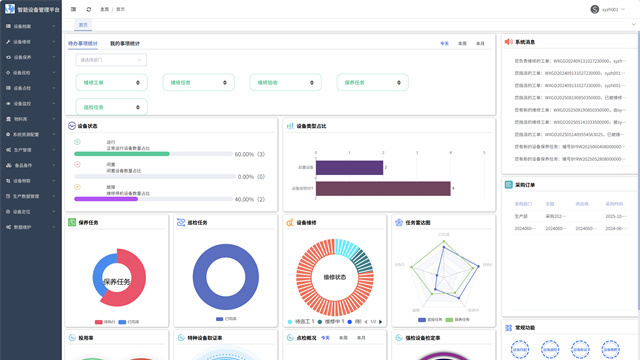Click the green running status icon above 运行
The width and height of the screenshot is (640, 360).
(77, 142)
